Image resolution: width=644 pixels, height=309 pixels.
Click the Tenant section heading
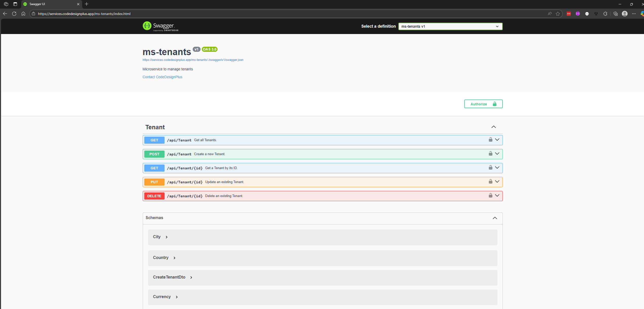pos(155,127)
